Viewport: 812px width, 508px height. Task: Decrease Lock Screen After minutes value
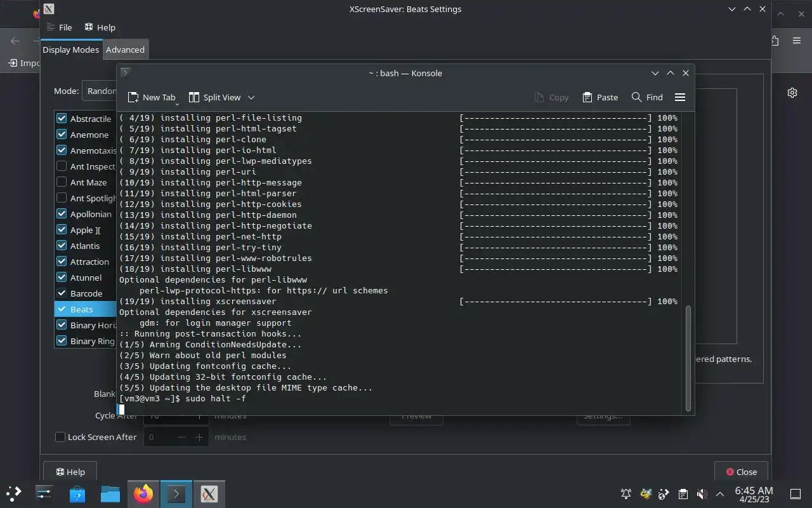182,437
